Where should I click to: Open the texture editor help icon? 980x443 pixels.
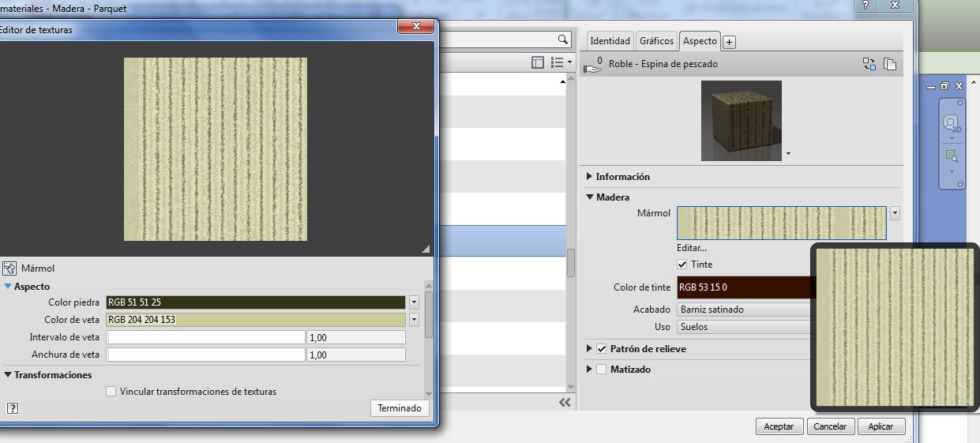(x=13, y=408)
